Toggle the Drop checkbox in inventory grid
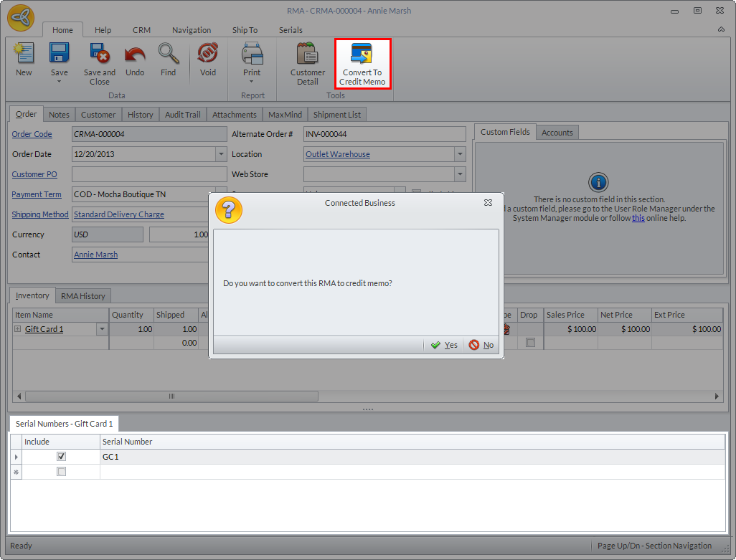The width and height of the screenshot is (736, 560). coord(530,343)
